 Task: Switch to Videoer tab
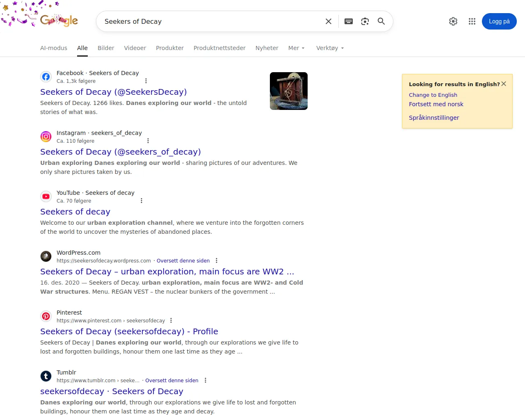135,48
